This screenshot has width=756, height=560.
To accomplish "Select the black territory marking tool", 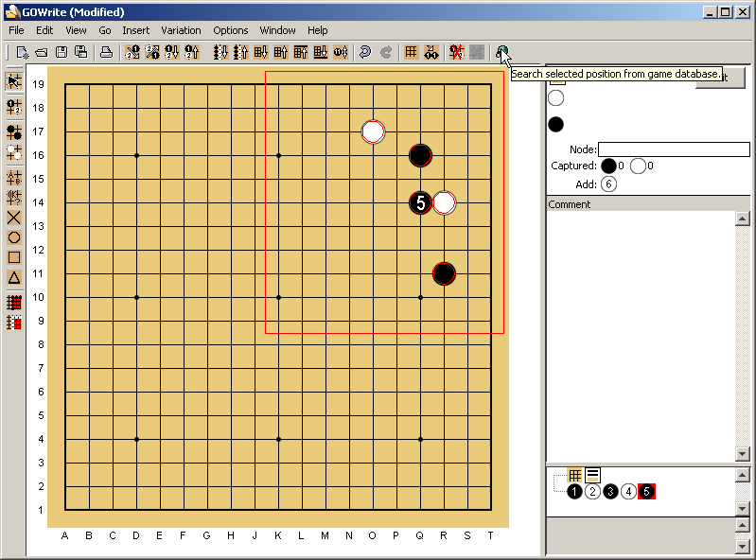I will (x=14, y=303).
